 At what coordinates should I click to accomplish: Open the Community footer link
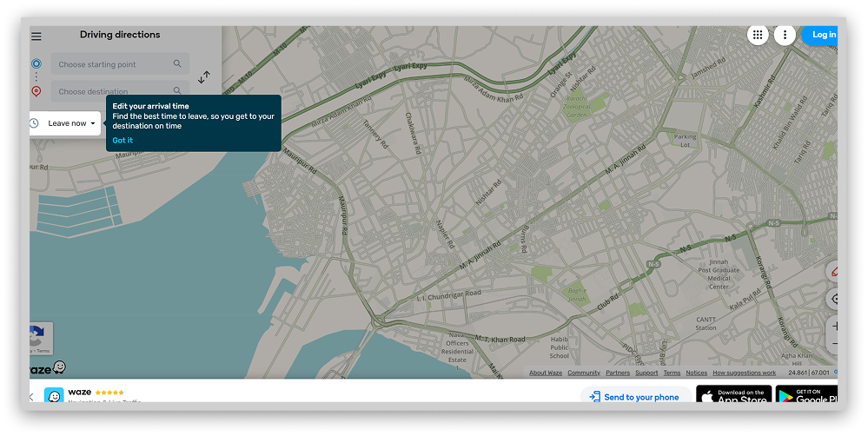(x=584, y=373)
